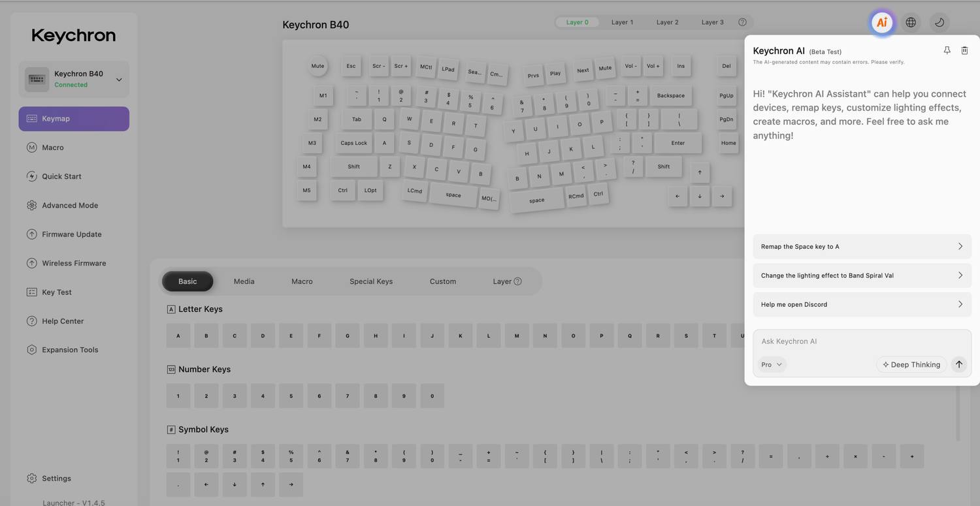Screen dimensions: 980x506
Task: Click the Keychron B40 device thumbnail
Action: (37, 80)
